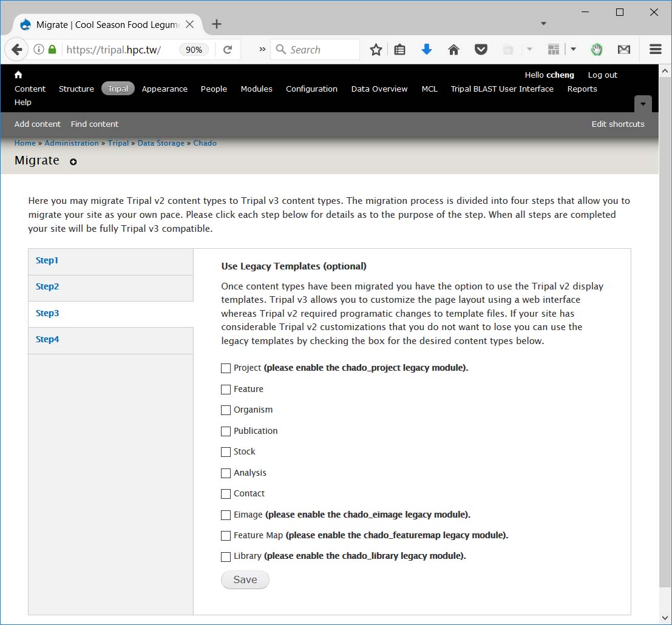
Task: Click the browser home icon
Action: pos(453,50)
